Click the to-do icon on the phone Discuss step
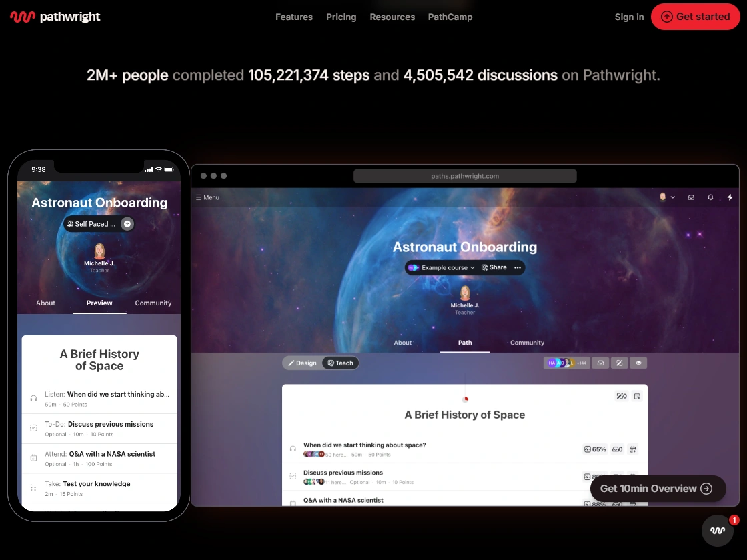The width and height of the screenshot is (747, 560). tap(33, 428)
